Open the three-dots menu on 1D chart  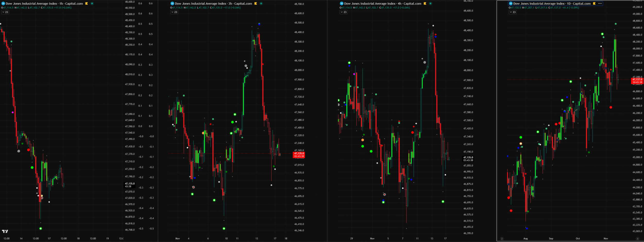point(600,4)
